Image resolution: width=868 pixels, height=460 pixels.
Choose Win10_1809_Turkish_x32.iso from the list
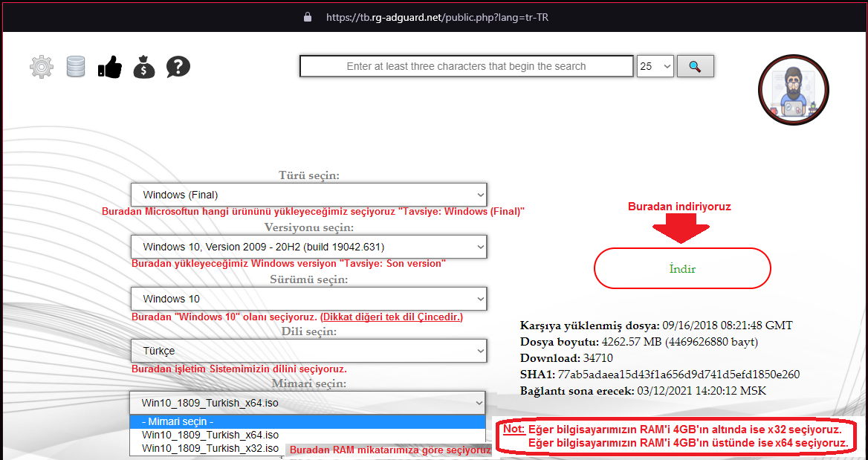(x=210, y=448)
